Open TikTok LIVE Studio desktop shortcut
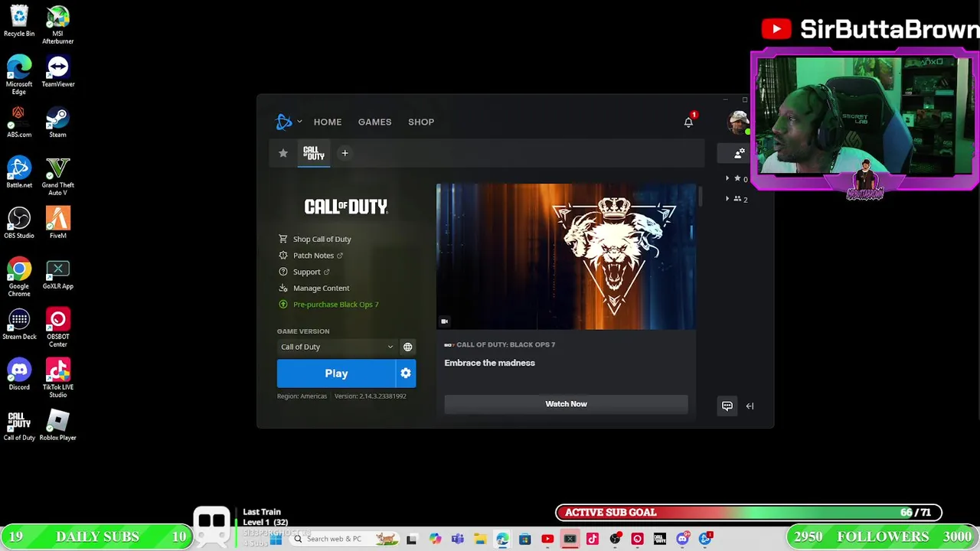The image size is (980, 551). 58,378
